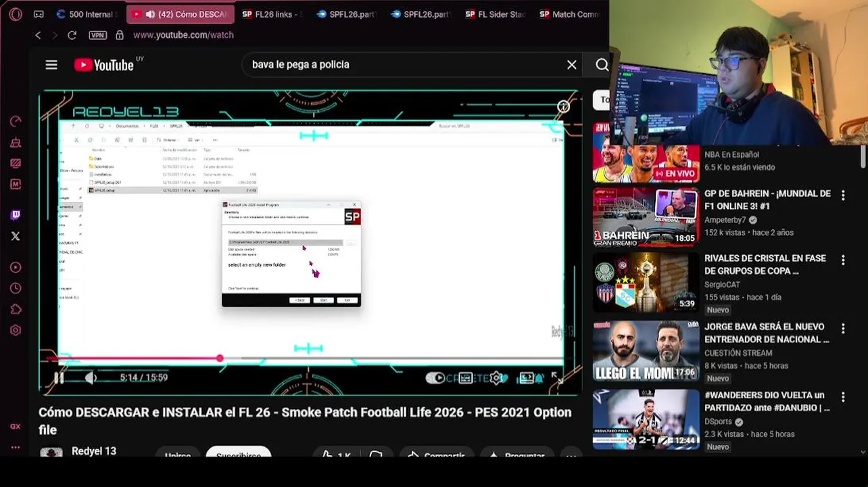Open the M sidebar icon
Image resolution: width=868 pixels, height=487 pixels.
(x=16, y=184)
